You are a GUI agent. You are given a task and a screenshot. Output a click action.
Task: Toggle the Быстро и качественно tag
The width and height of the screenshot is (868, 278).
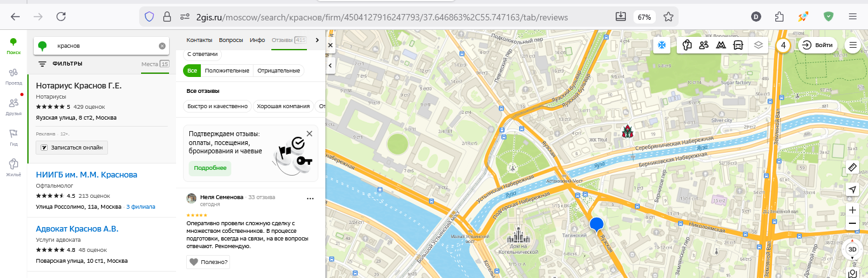pos(217,106)
